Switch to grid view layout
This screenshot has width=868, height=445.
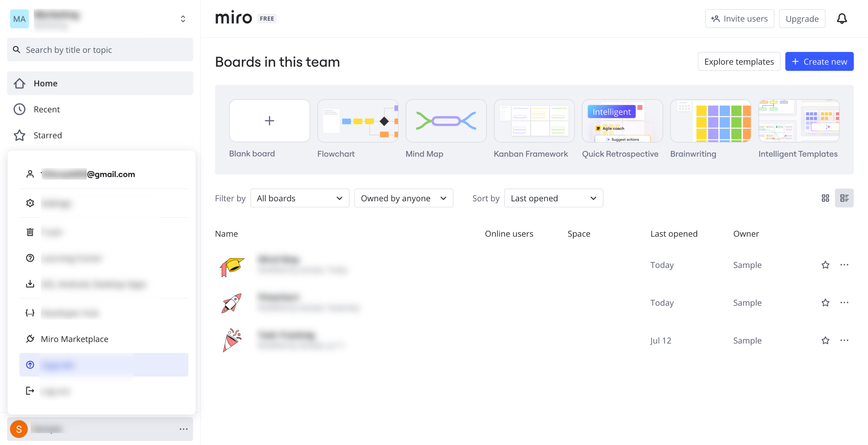point(825,198)
